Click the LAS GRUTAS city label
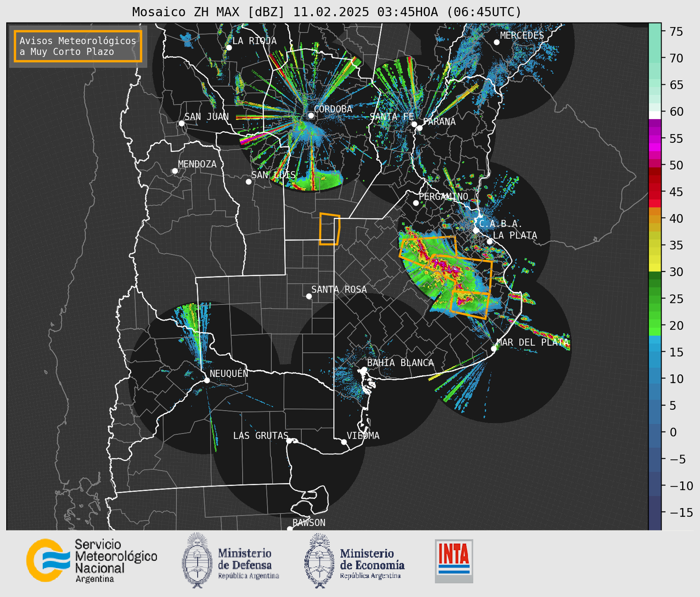This screenshot has width=700, height=597. [x=261, y=436]
